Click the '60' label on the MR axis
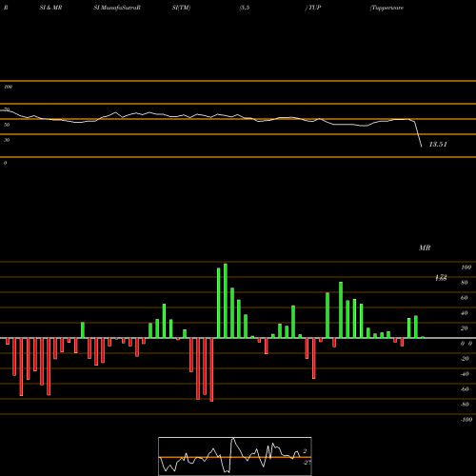Screen dimensions: 476x476 click(465, 298)
